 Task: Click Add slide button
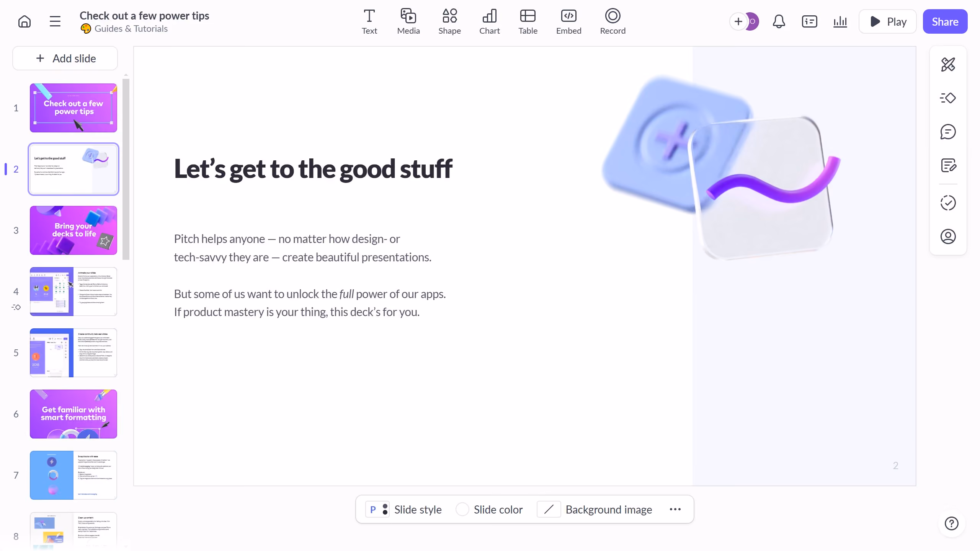click(65, 58)
